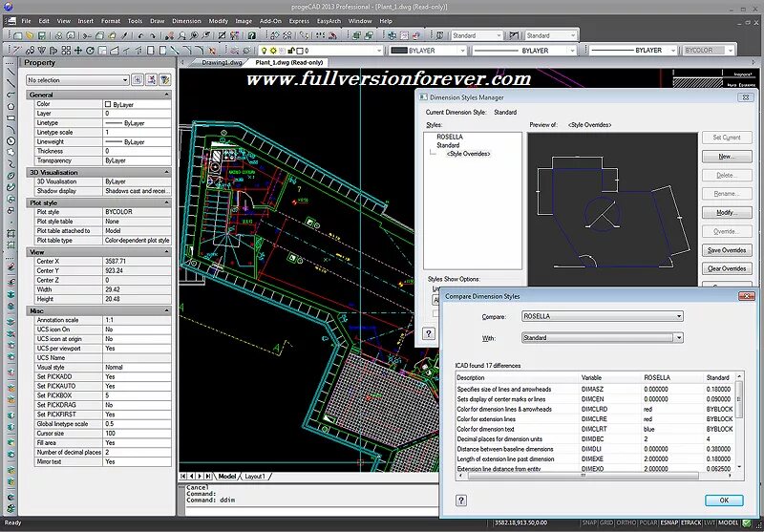Click the New drawing icon in the toolbar
This screenshot has height=532, width=764.
coord(18,35)
